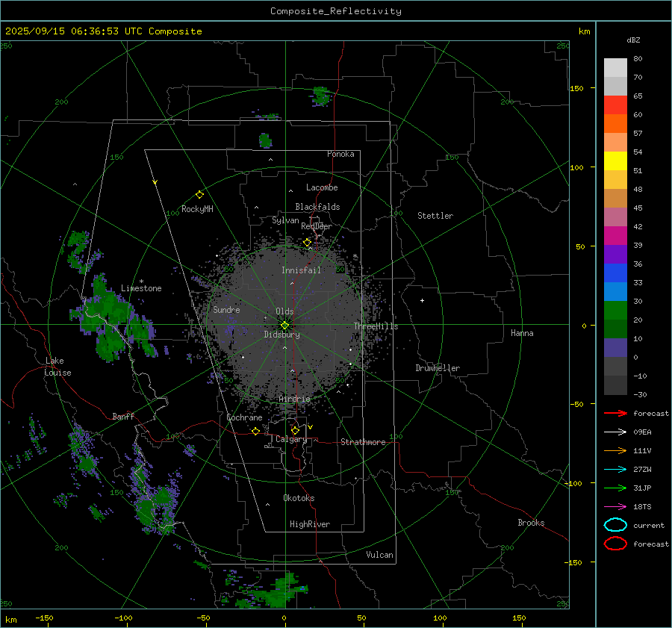
Task: Click the yellow diamond marker above Calgary
Action: click(x=295, y=430)
